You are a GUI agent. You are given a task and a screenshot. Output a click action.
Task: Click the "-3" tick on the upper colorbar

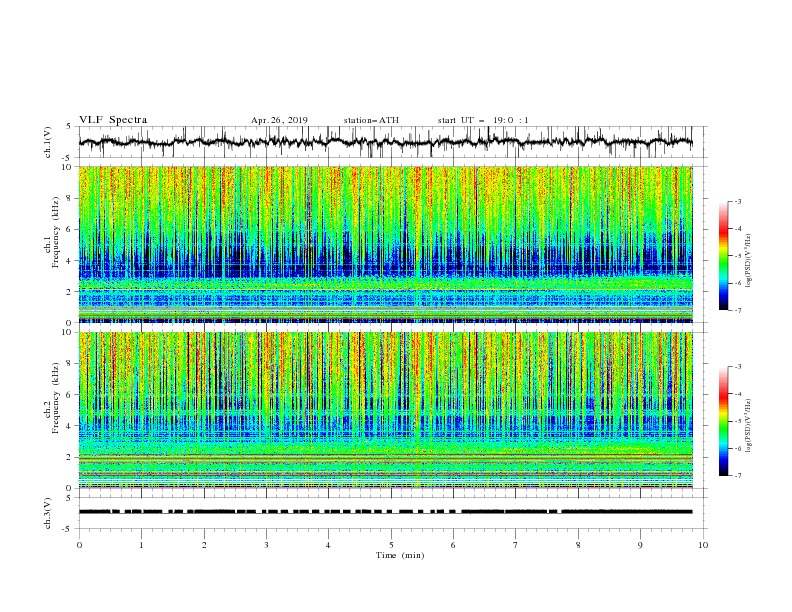[737, 201]
